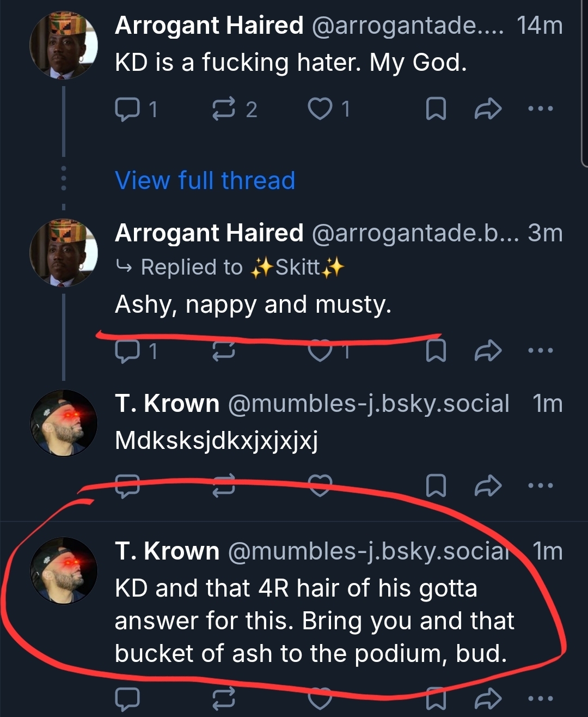Viewport: 588px width, 717px height.
Task: Open more options on the "Mdksksjdkxjxjxjxj" post
Action: 541,485
